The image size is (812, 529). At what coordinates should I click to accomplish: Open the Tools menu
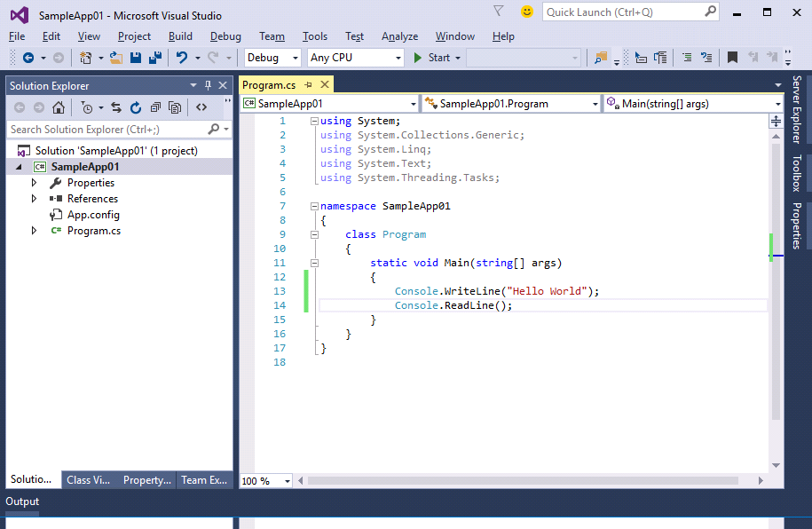315,36
